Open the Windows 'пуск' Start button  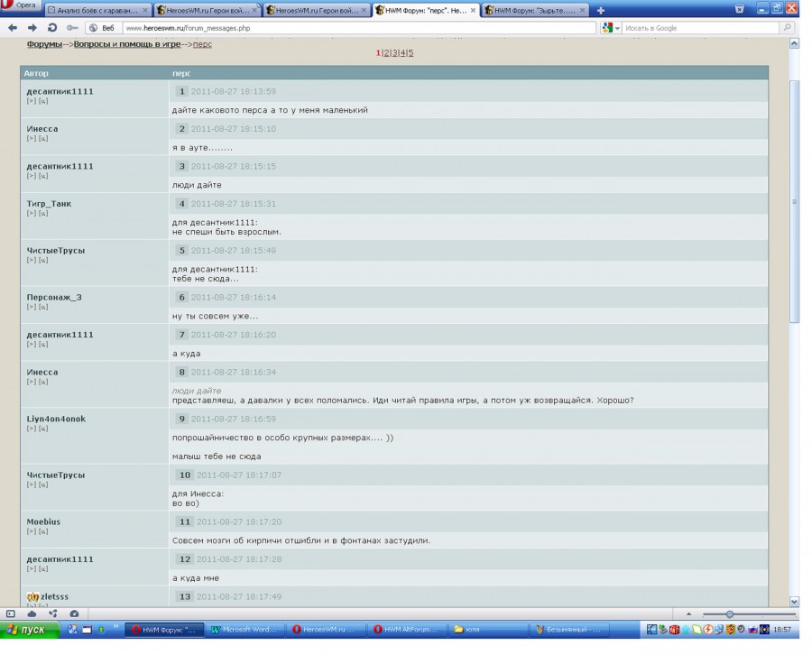tap(28, 629)
